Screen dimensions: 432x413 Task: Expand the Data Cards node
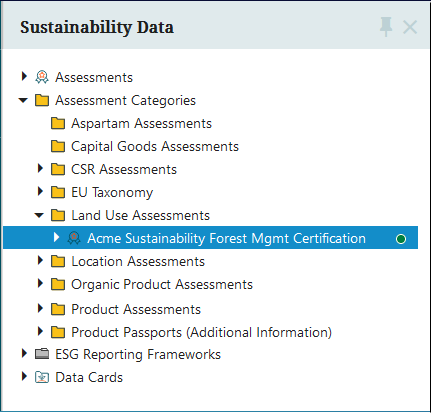24,376
